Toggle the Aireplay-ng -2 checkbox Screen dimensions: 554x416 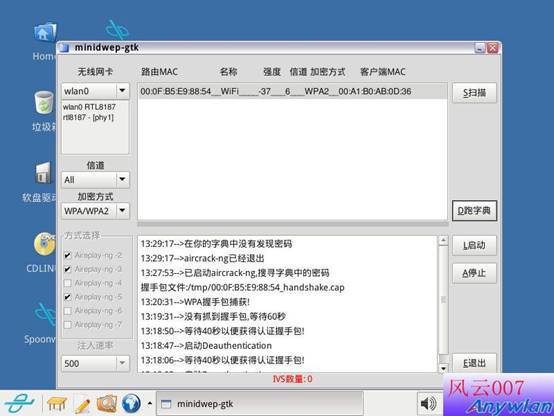[68, 255]
